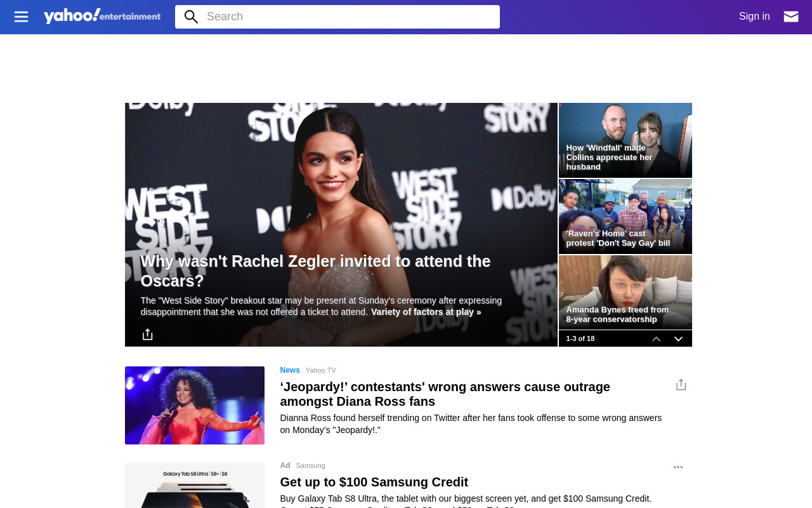Open the Diana Ross article thumbnail image
Screen dimensions: 812x508
[x=195, y=405]
